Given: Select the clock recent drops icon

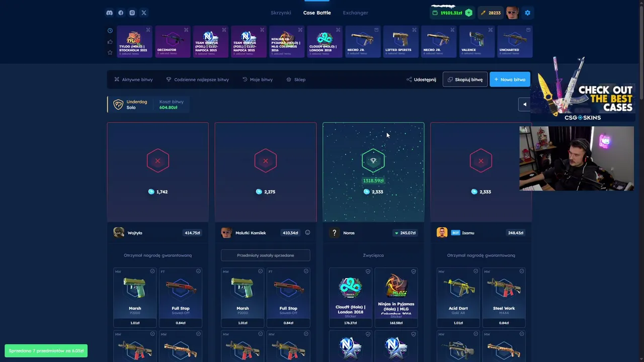Looking at the screenshot, I should point(110,30).
